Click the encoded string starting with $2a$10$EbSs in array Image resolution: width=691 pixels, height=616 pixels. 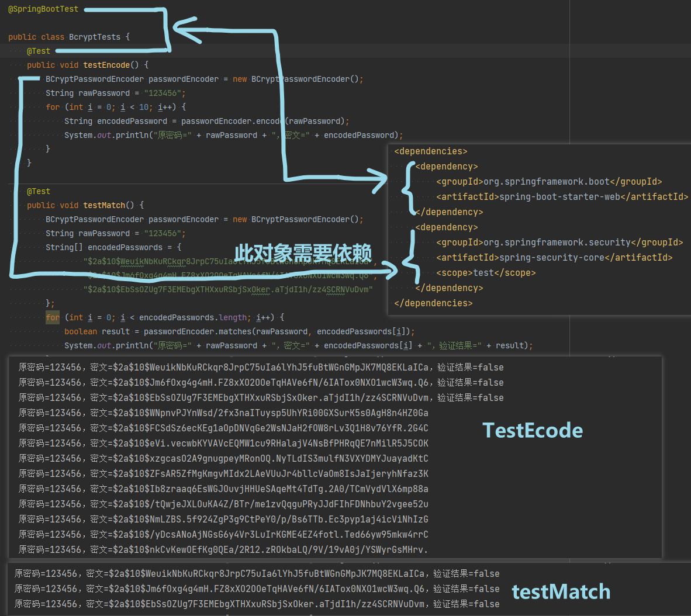pyautogui.click(x=228, y=289)
